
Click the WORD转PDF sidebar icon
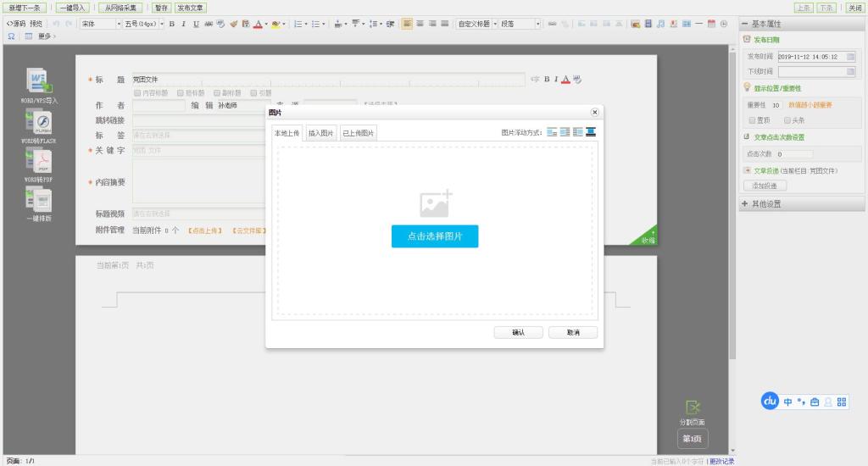[39, 162]
